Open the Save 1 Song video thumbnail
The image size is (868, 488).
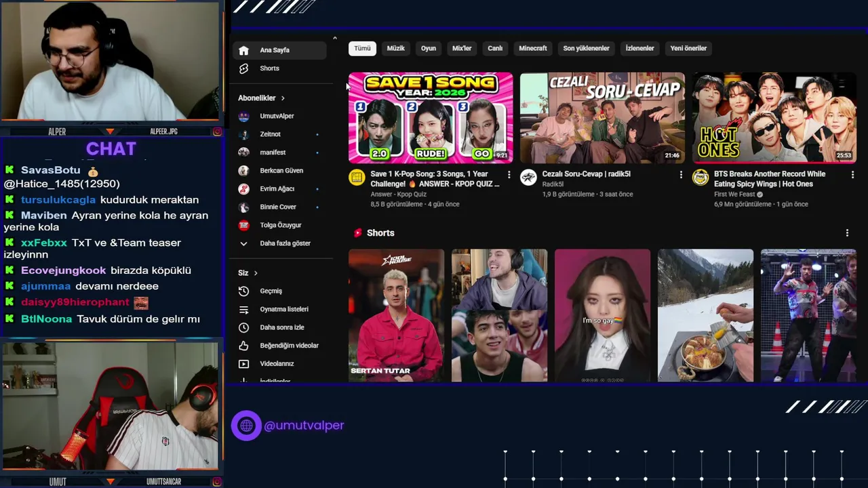[x=431, y=118]
